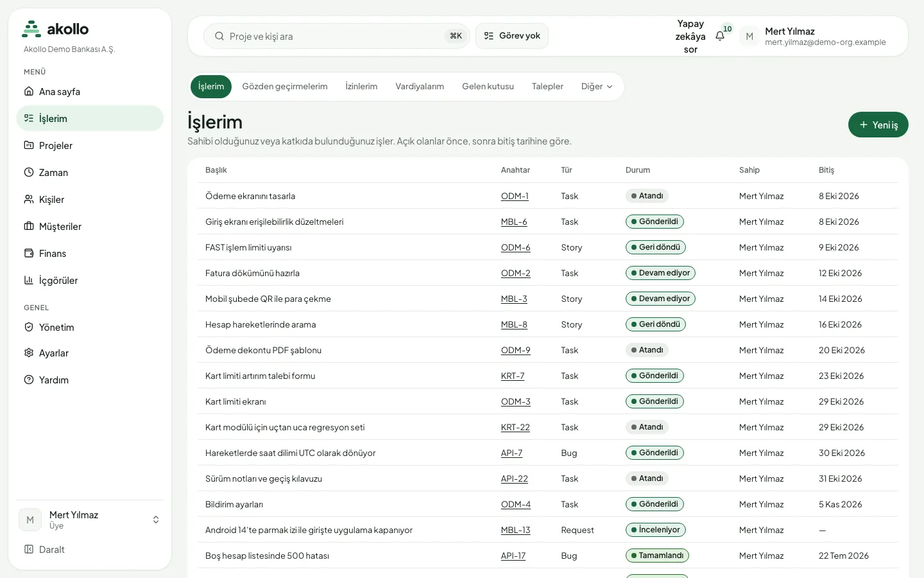Select 'Sürüm notları ve geçiş kılavuzu' title
This screenshot has height=578, width=924.
tap(264, 478)
